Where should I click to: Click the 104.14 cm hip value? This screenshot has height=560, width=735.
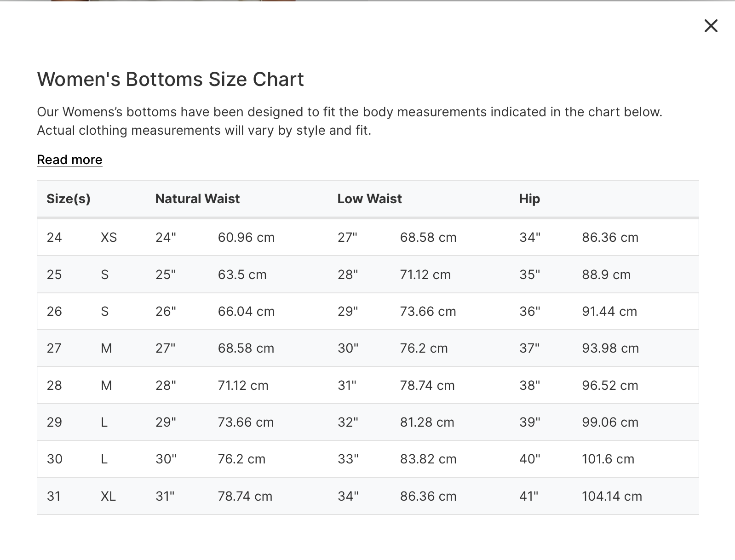(x=612, y=496)
